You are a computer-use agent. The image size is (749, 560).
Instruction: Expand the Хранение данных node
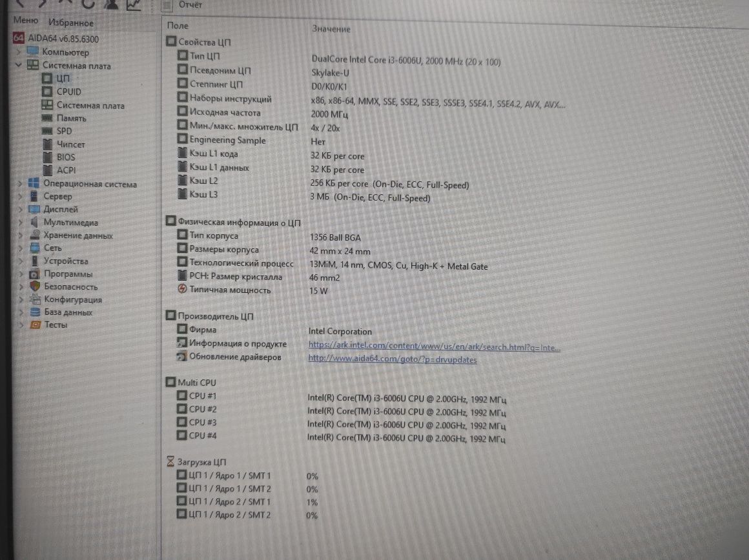pos(21,235)
